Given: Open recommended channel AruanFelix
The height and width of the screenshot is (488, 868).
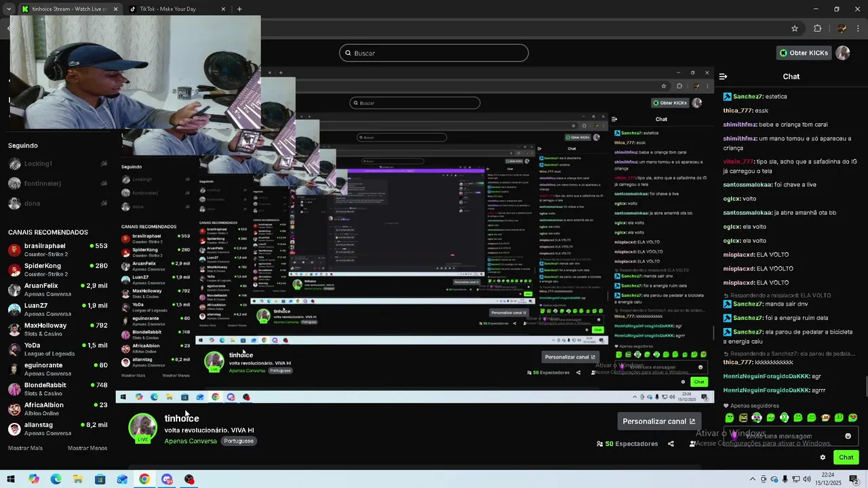Looking at the screenshot, I should (x=58, y=289).
